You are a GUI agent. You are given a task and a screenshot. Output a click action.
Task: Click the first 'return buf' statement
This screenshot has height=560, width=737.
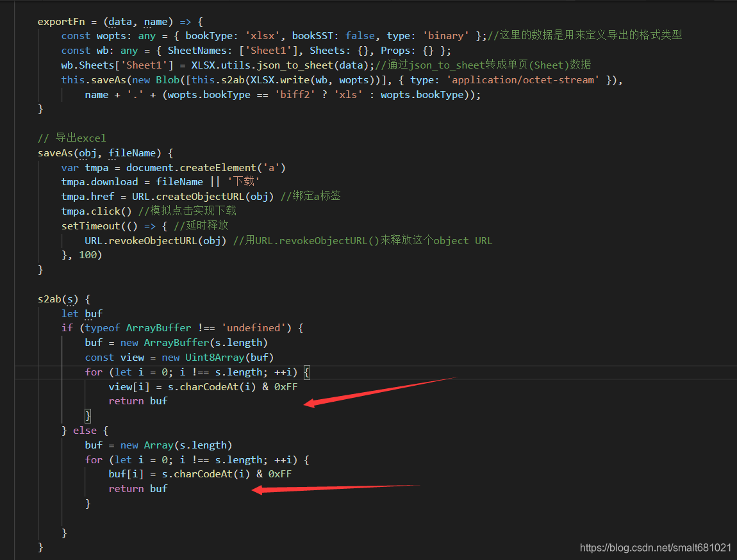pyautogui.click(x=138, y=401)
